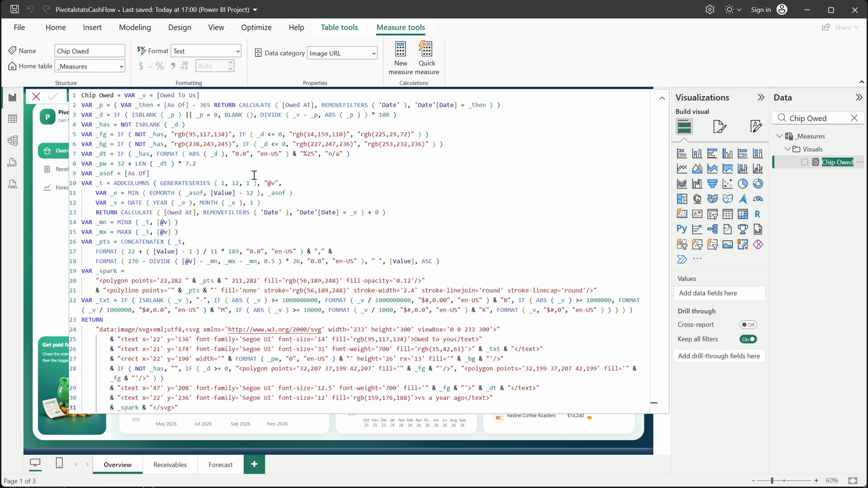Switch to Report view in left sidebar
This screenshot has width=868, height=488.
tap(12, 98)
